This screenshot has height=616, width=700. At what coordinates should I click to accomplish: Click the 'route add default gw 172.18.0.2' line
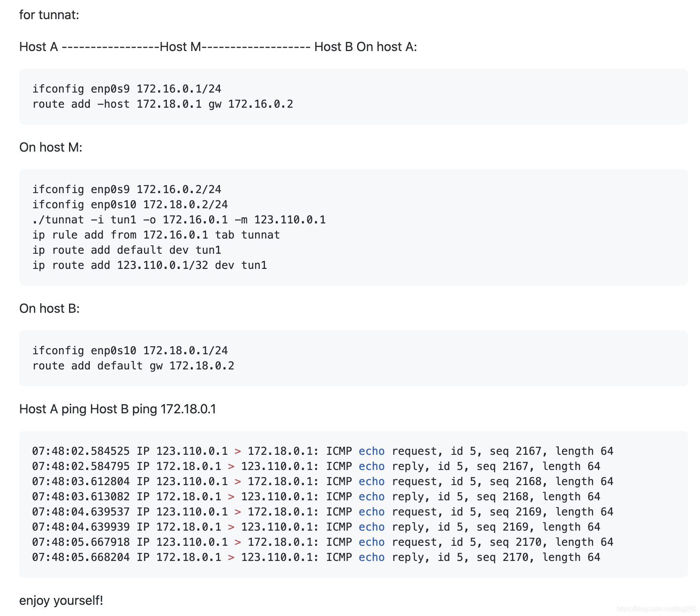coord(133,365)
